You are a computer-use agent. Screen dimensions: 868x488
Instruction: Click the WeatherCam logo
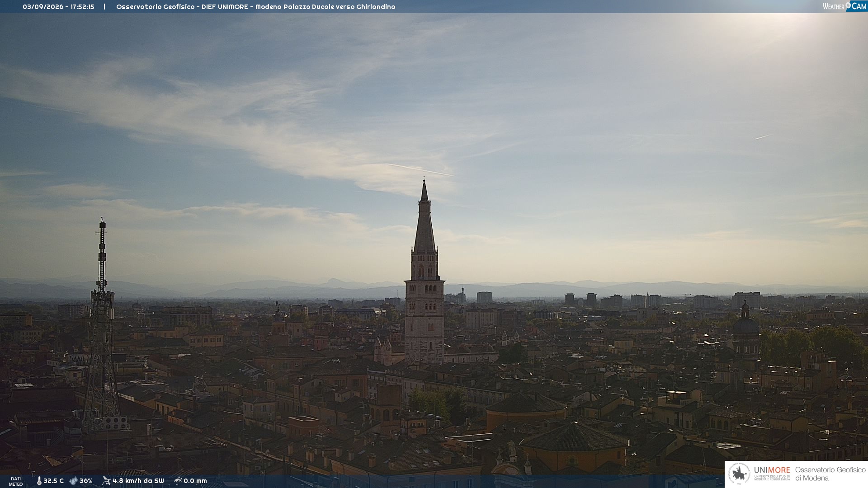[844, 6]
